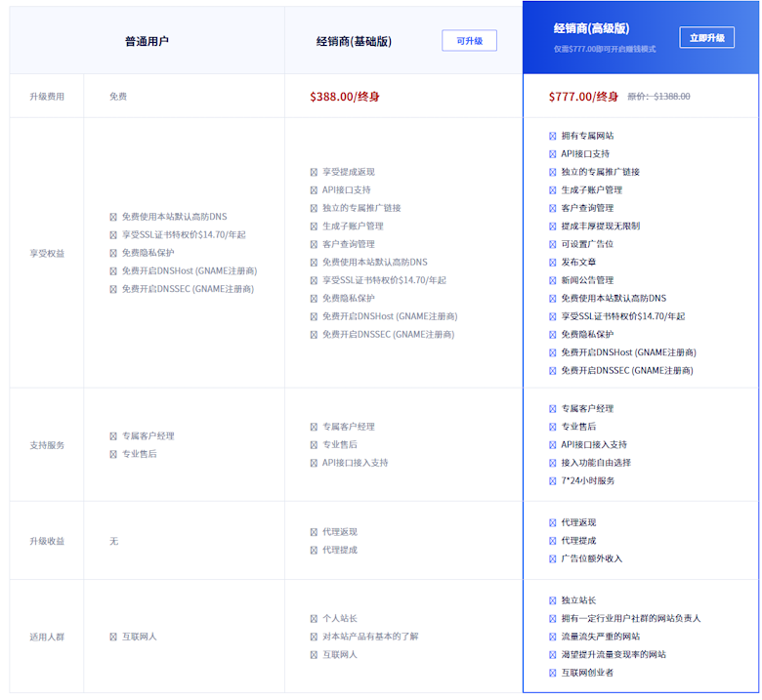Click 独立的专属推广链接 in 高级版 column
The image size is (762, 700).
tap(600, 172)
